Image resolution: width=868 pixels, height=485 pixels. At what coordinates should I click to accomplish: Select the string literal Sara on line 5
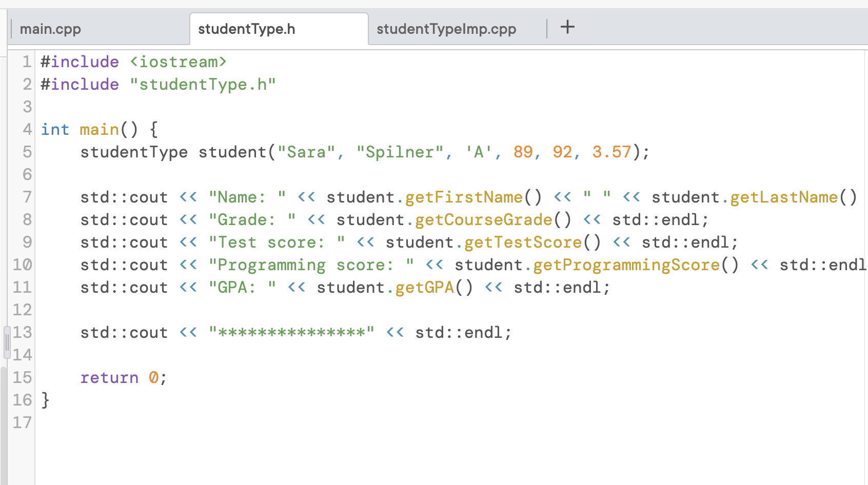click(x=306, y=152)
